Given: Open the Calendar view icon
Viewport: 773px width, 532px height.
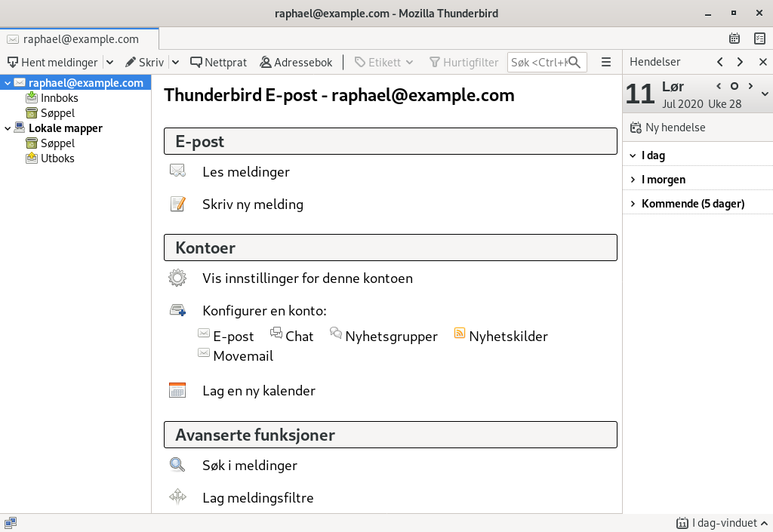Looking at the screenshot, I should [x=734, y=38].
